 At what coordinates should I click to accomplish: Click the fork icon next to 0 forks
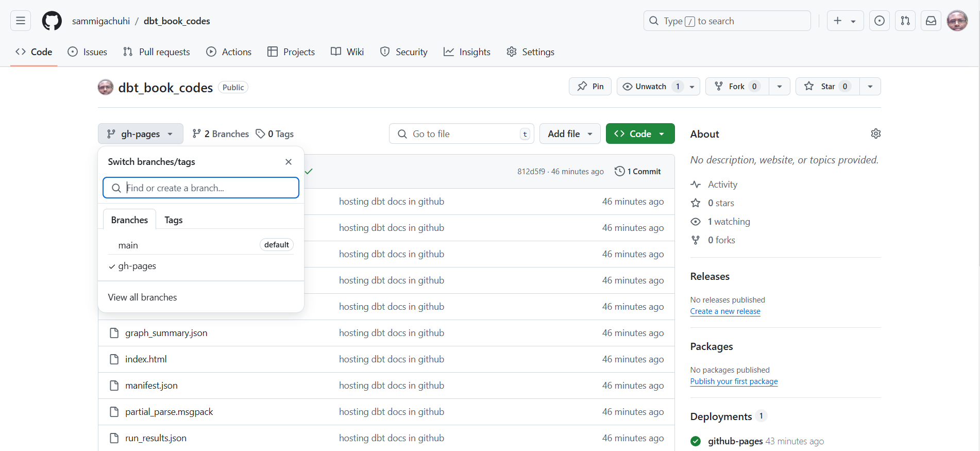(696, 240)
